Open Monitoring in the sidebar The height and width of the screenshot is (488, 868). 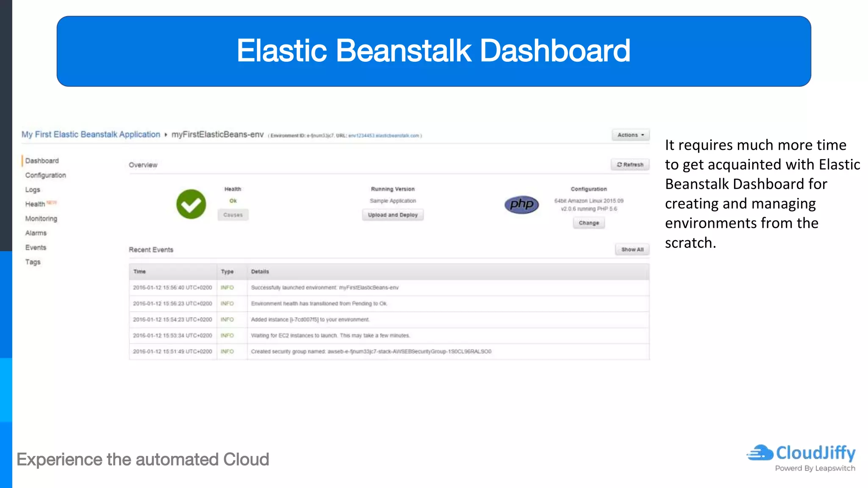[41, 219]
